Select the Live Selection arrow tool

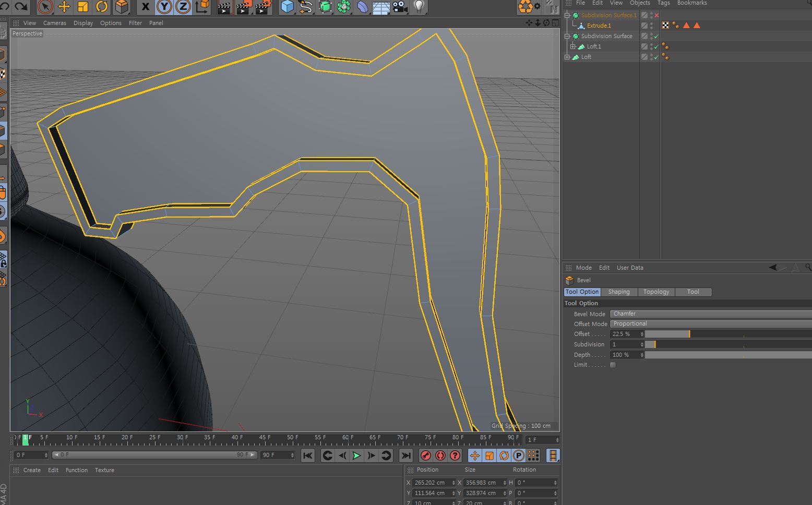coord(45,7)
